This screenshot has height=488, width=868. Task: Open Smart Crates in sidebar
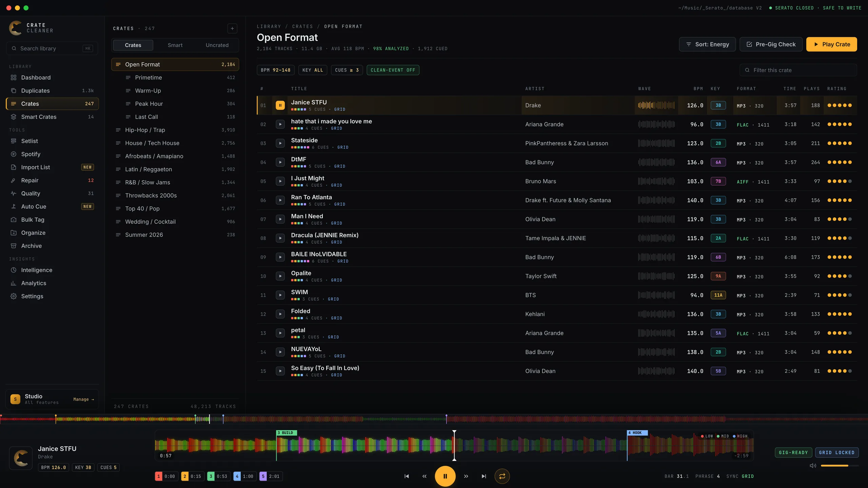pos(52,117)
